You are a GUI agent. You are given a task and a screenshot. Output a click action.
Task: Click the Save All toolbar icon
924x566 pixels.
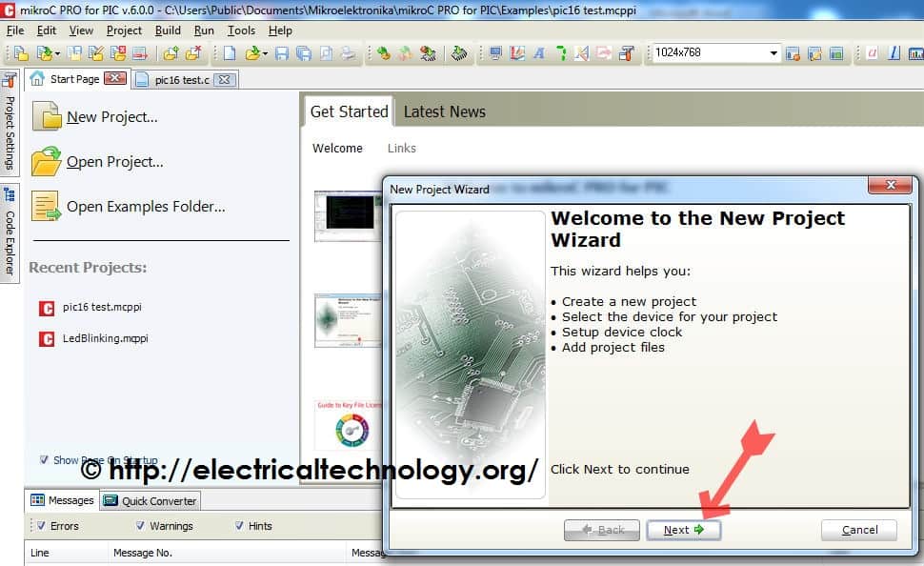(304, 53)
